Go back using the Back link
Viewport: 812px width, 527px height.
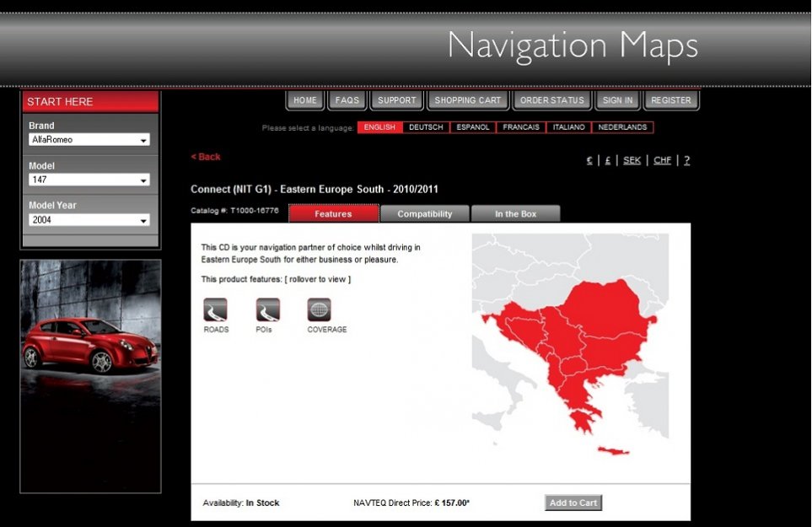206,157
